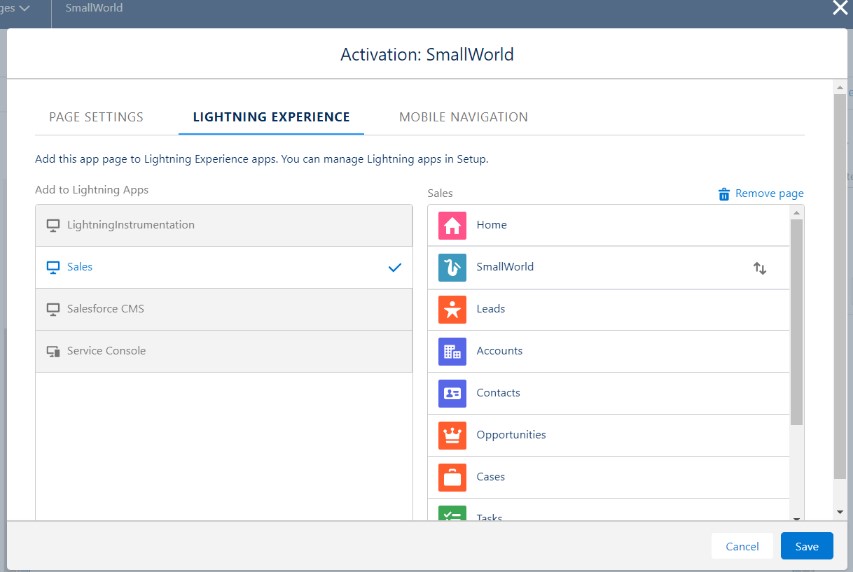Click the SmallWorld saxophone icon
The width and height of the screenshot is (853, 572).
[x=452, y=267]
